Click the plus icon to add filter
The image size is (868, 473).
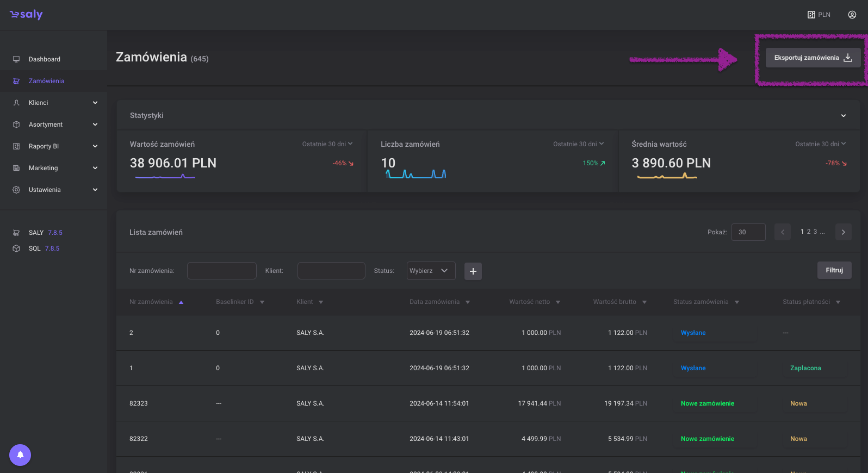click(473, 271)
